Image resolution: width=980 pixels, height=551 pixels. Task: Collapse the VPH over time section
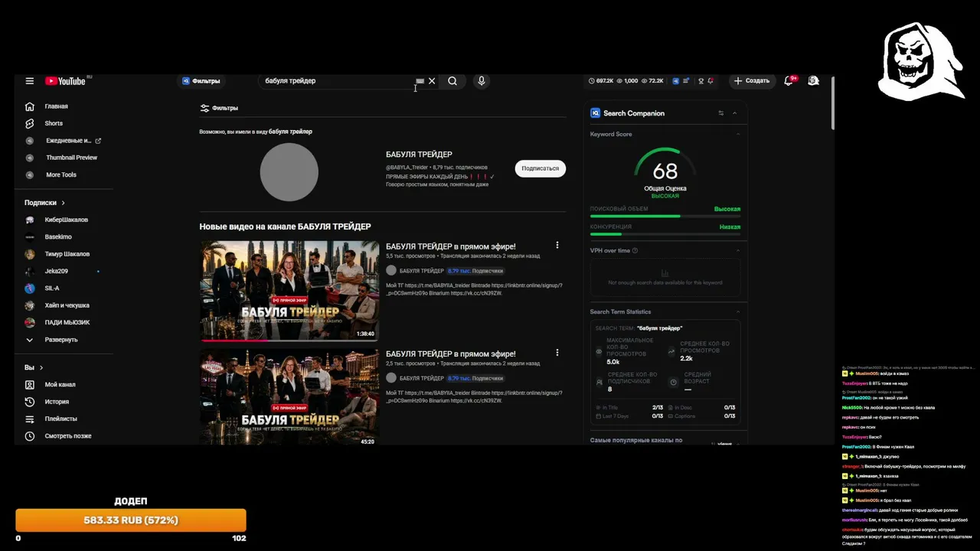(738, 250)
